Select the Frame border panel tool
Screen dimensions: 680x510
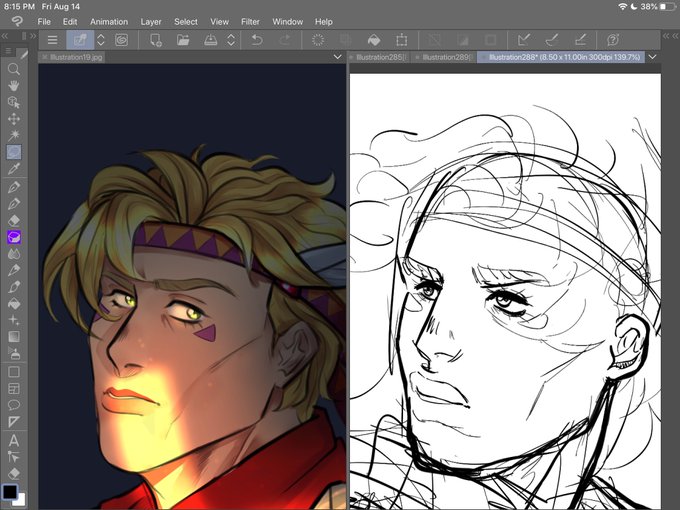tap(14, 389)
